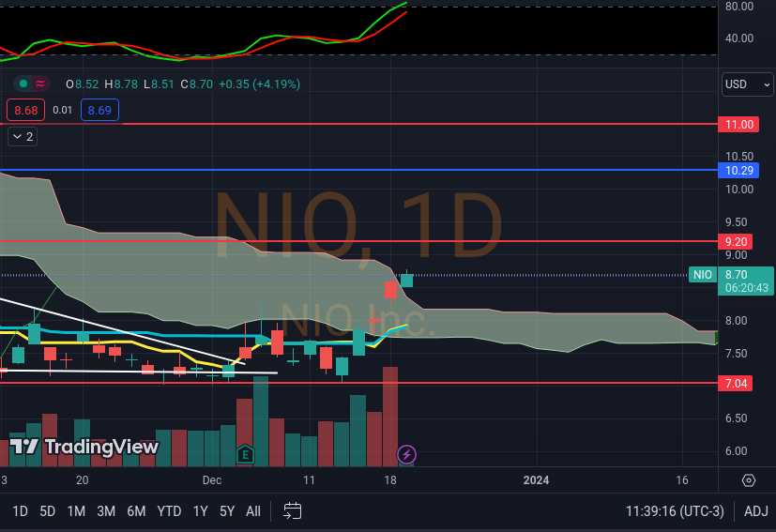The image size is (776, 532).
Task: Select the 6M time range
Action: coord(136,510)
